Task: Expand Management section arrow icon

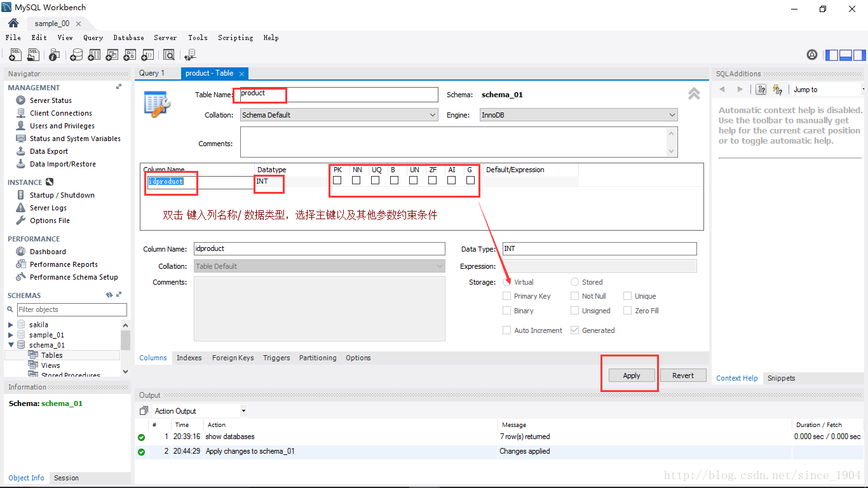Action: pos(119,87)
